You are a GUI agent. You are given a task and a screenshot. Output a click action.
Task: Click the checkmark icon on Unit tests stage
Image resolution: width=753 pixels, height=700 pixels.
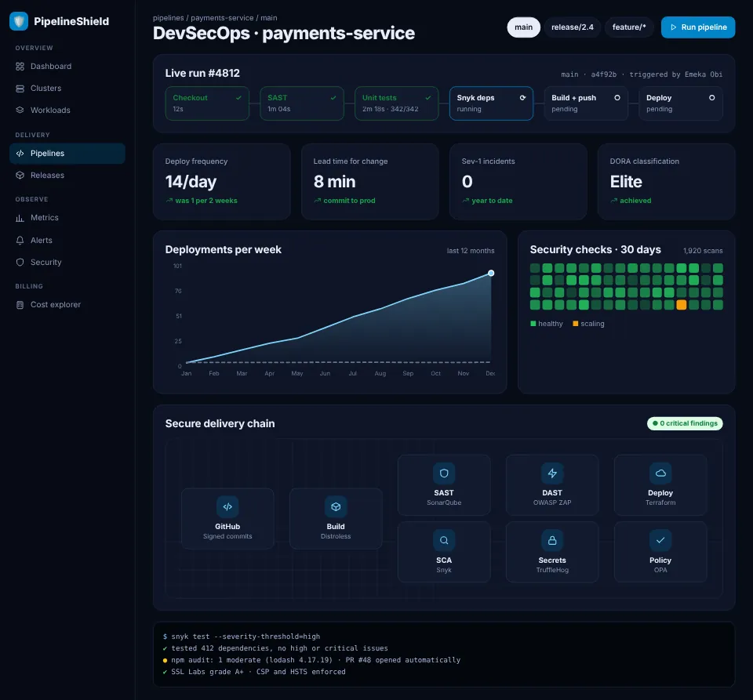(428, 97)
